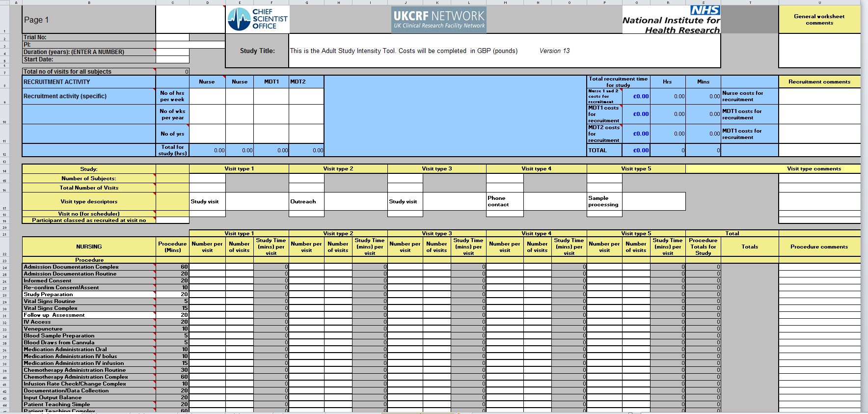Viewport: 868px width, 414px height.
Task: Select the "IV Access" procedure
Action: (x=89, y=322)
